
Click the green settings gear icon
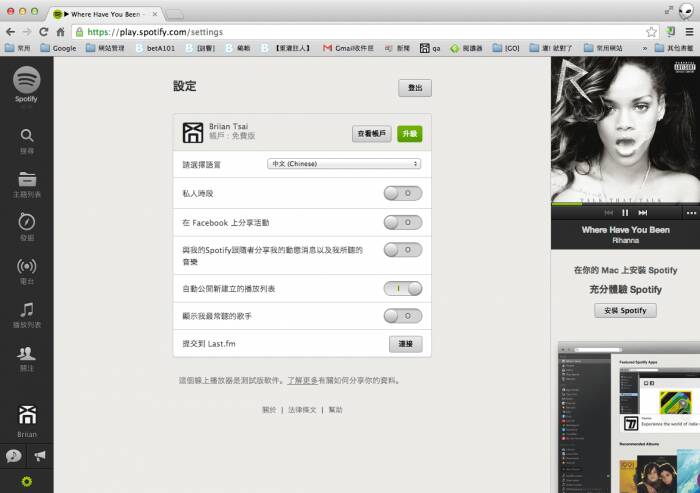tap(27, 481)
